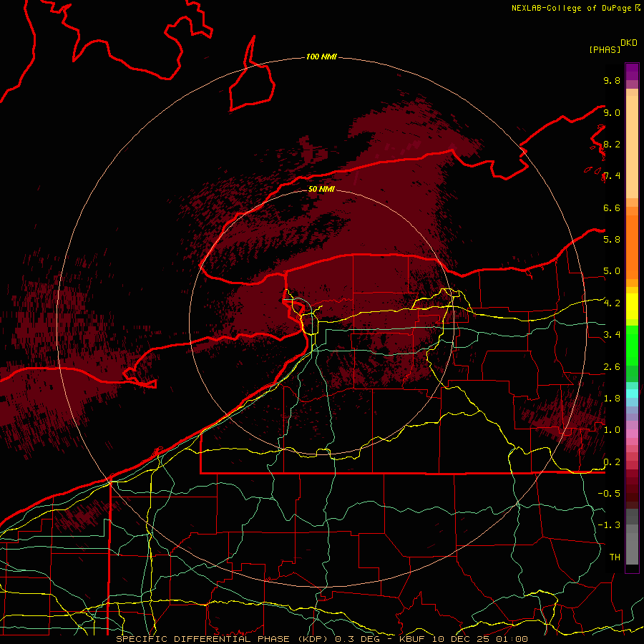Click the 2.6 legend value
This screenshot has height=644, width=644.
pyautogui.click(x=612, y=367)
